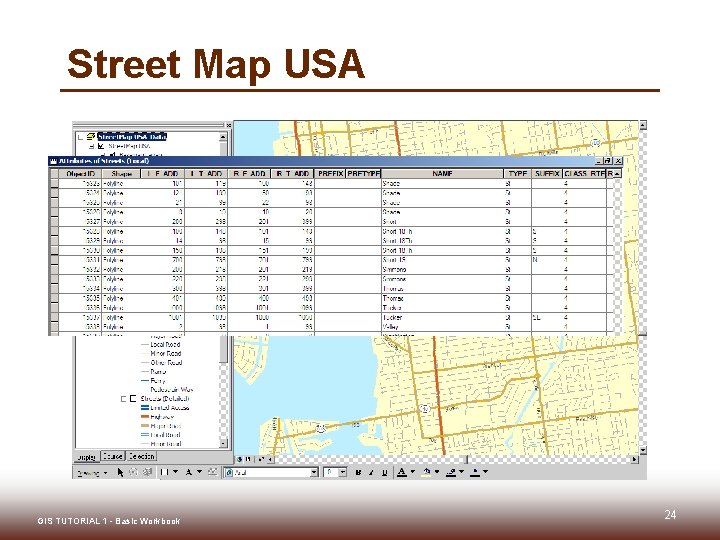Image resolution: width=720 pixels, height=540 pixels.
Task: Select the Other Road legend entry
Action: (166, 362)
